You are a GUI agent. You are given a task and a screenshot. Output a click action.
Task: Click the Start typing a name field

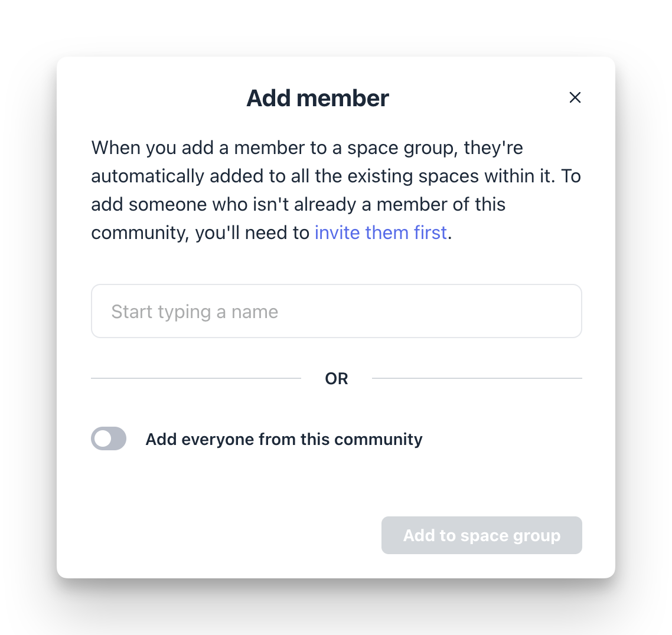[x=336, y=311]
